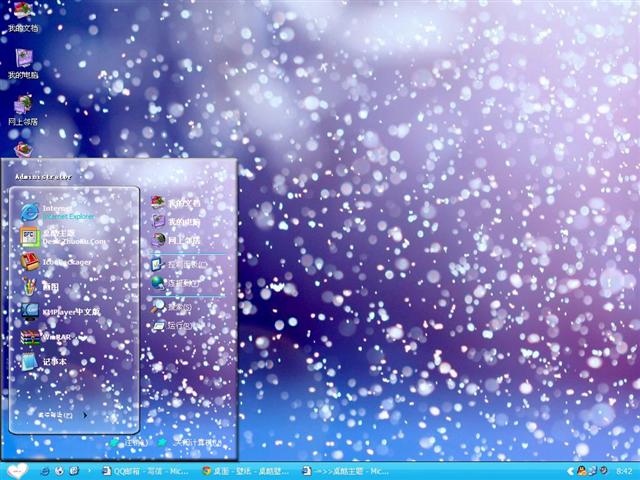Open 网上邻居 in Start menu right pane
Viewport: 640px width, 480px height.
(x=176, y=240)
